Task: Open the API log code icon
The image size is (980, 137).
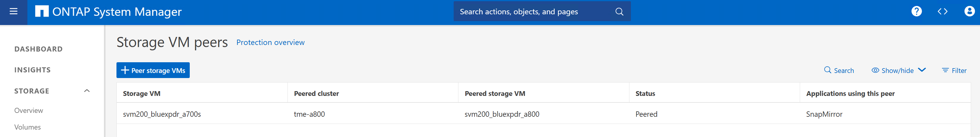Action: click(x=942, y=11)
